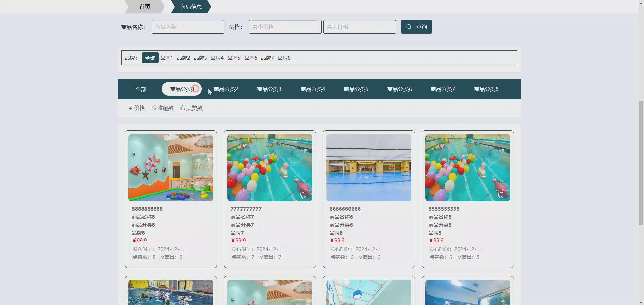The height and width of the screenshot is (305, 644).
Task: Filter by 品牌4
Action: point(217,58)
